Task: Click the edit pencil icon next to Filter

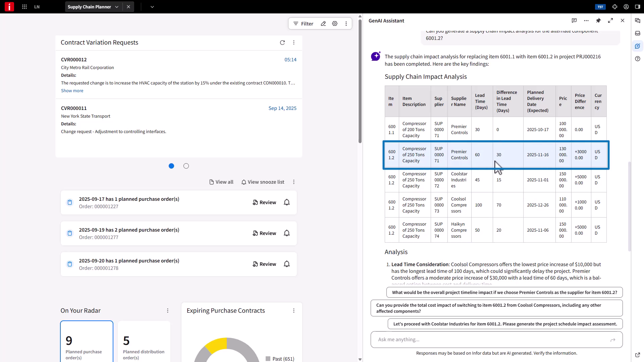Action: coord(323,23)
